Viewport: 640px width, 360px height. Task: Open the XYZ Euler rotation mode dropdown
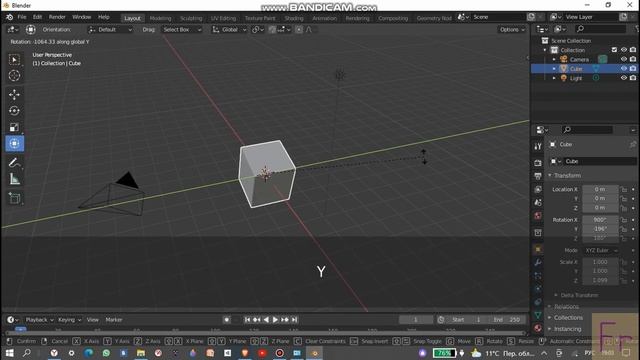[601, 250]
